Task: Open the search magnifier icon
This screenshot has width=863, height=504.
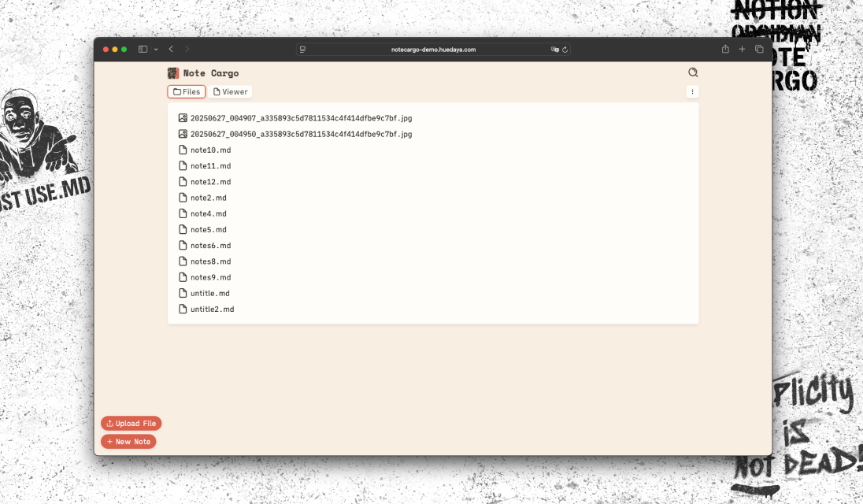Action: (x=693, y=72)
